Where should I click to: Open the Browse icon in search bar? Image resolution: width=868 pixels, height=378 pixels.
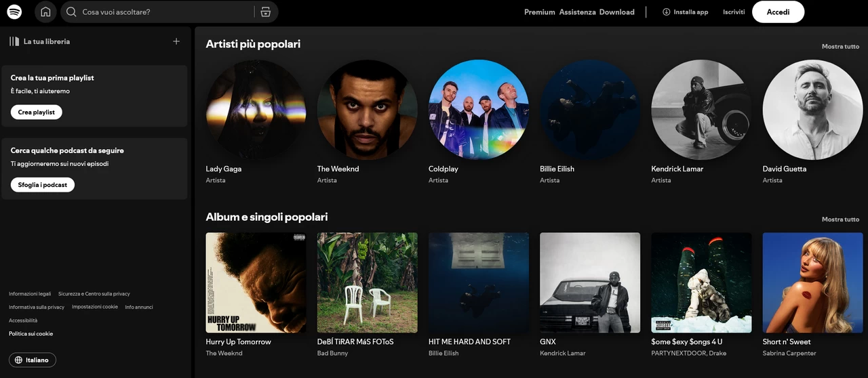click(x=265, y=12)
